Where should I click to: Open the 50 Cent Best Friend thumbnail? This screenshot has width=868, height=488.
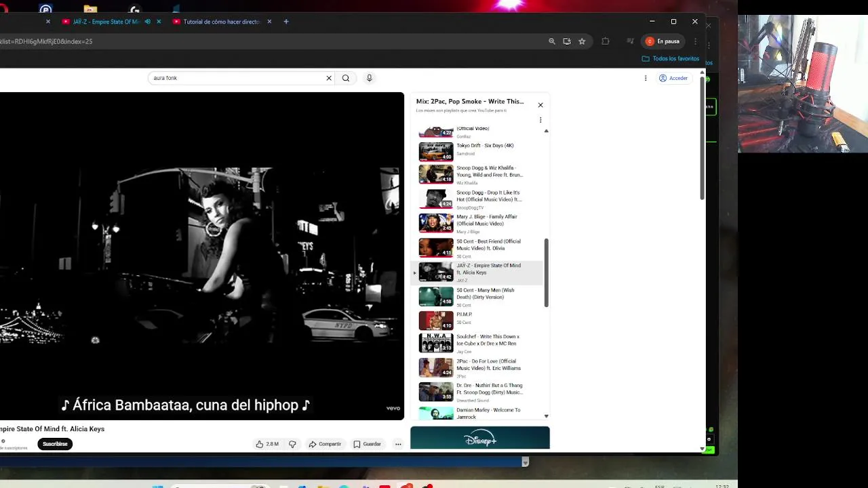[436, 247]
